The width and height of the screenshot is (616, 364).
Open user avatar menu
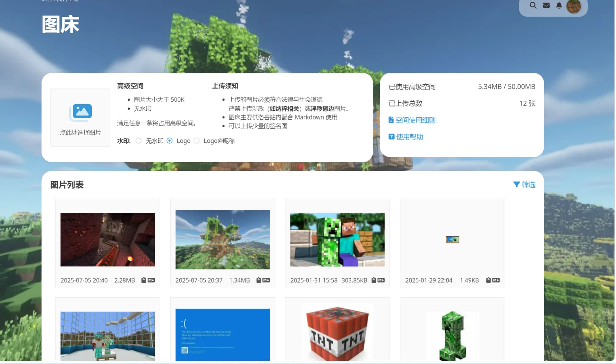pos(574,6)
